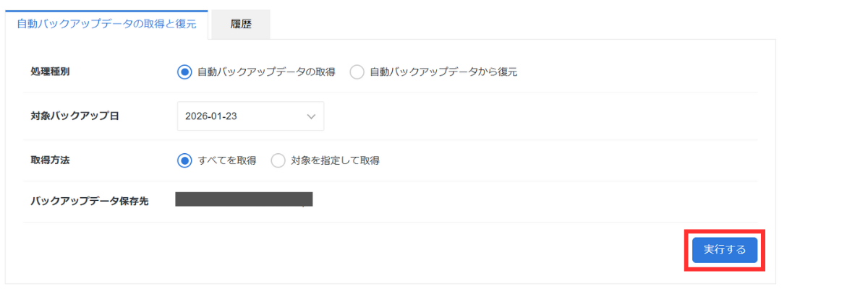
Task: Click the 対象を指定して取得 option label text
Action: (x=335, y=160)
